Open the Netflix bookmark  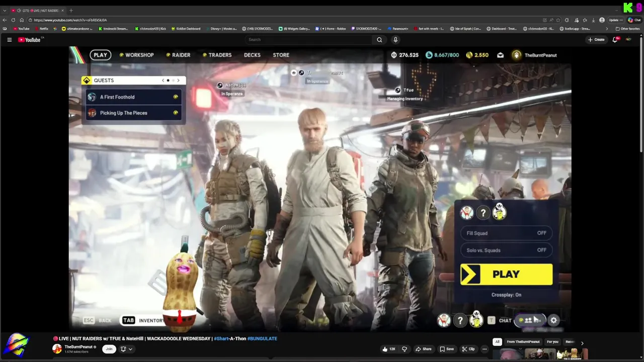[x=41, y=29]
